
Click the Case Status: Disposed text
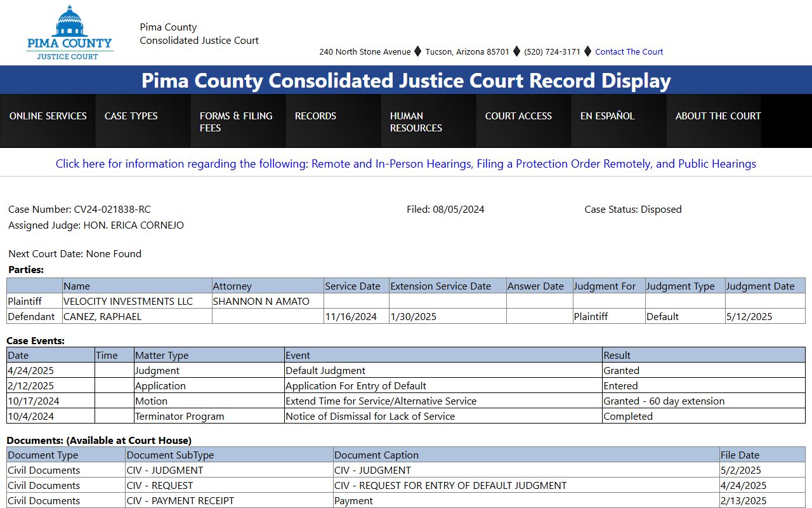[633, 210]
